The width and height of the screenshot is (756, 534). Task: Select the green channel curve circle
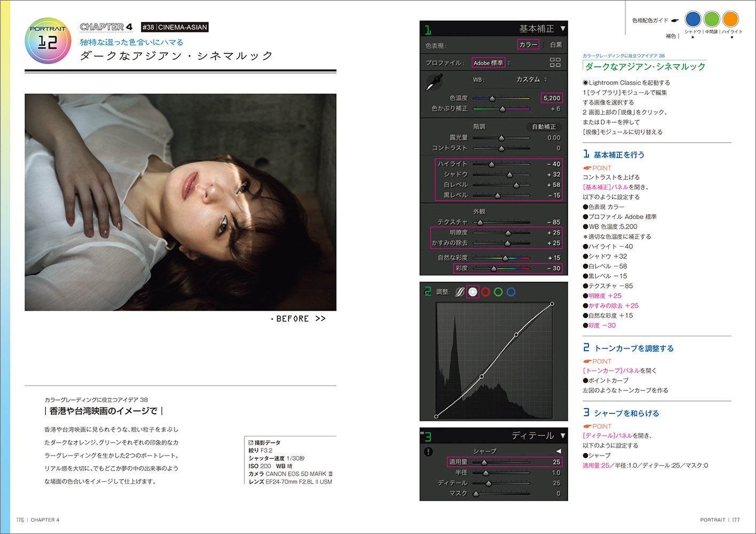pyautogui.click(x=498, y=292)
